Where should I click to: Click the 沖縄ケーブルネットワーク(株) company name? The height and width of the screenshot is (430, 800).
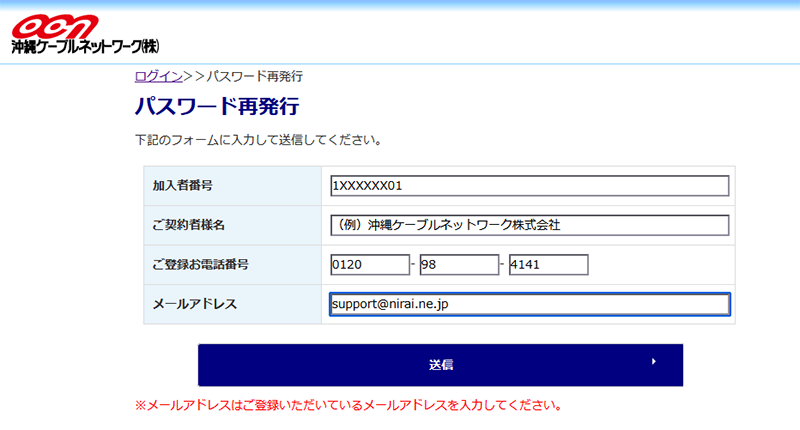click(x=85, y=47)
